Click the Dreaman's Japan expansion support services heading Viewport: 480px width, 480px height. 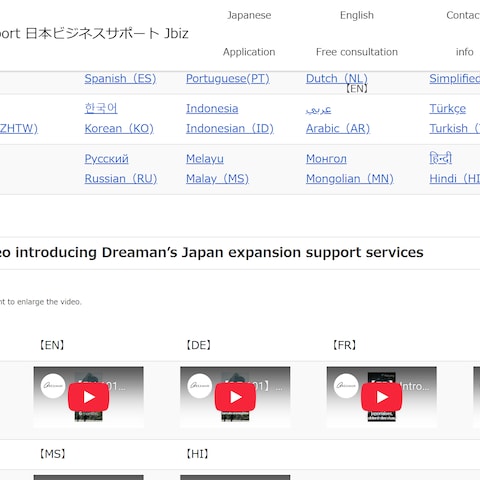[x=212, y=252]
